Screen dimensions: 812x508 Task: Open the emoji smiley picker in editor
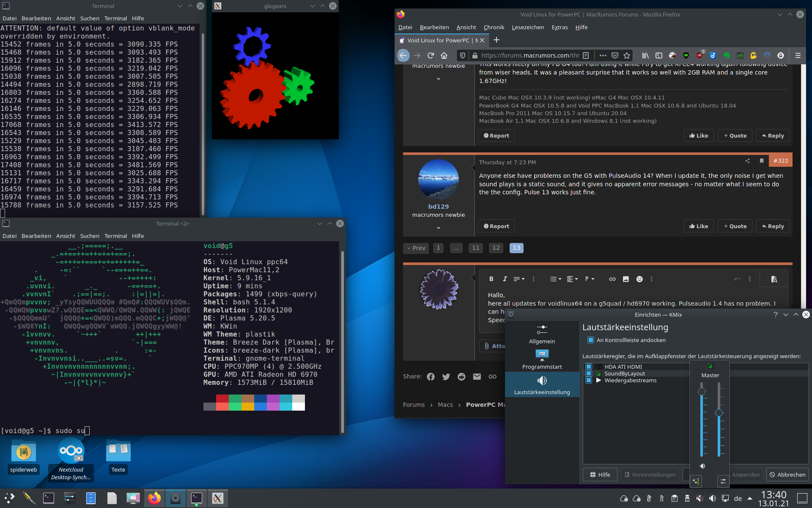[639, 279]
